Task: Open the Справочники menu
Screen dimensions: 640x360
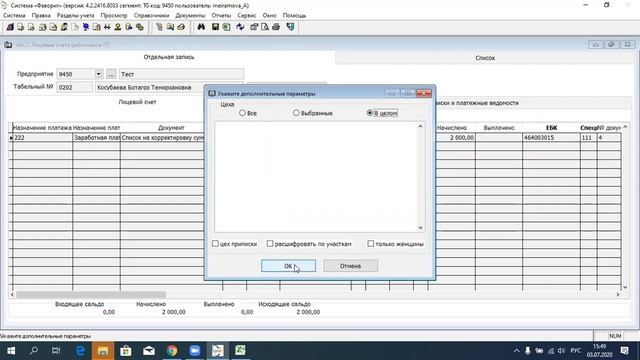Action: pyautogui.click(x=151, y=15)
